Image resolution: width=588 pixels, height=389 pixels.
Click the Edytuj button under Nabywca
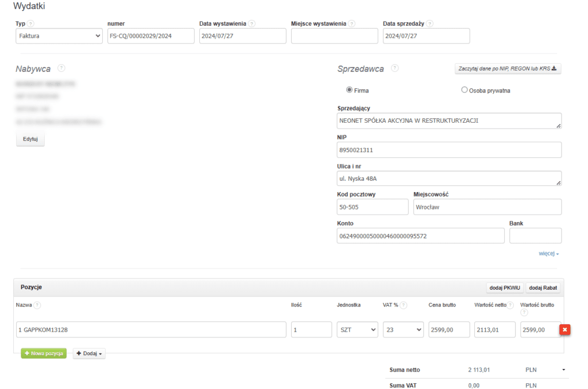click(x=30, y=139)
